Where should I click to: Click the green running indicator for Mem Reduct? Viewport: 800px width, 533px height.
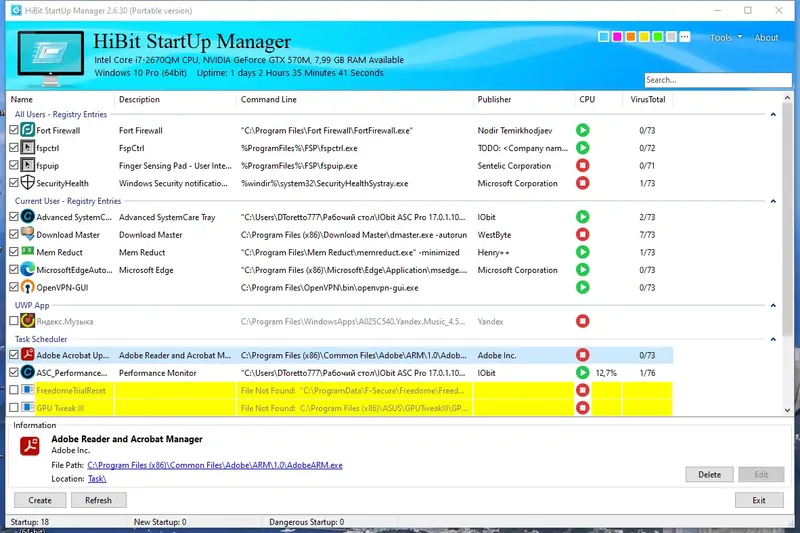(x=582, y=252)
